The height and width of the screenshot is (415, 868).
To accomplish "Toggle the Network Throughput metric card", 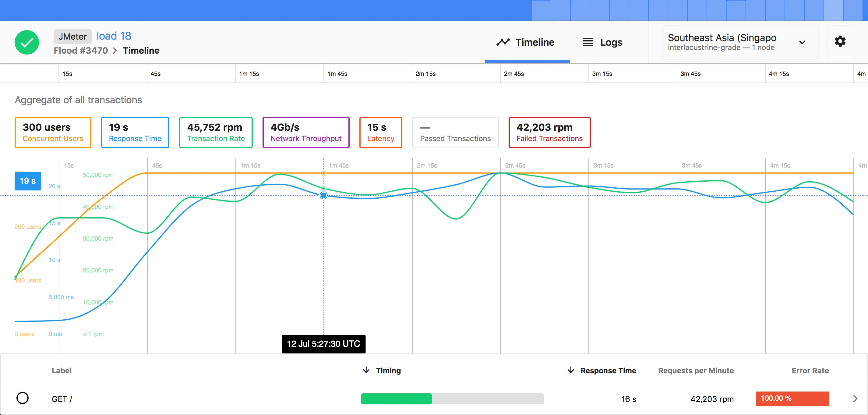I will [305, 133].
